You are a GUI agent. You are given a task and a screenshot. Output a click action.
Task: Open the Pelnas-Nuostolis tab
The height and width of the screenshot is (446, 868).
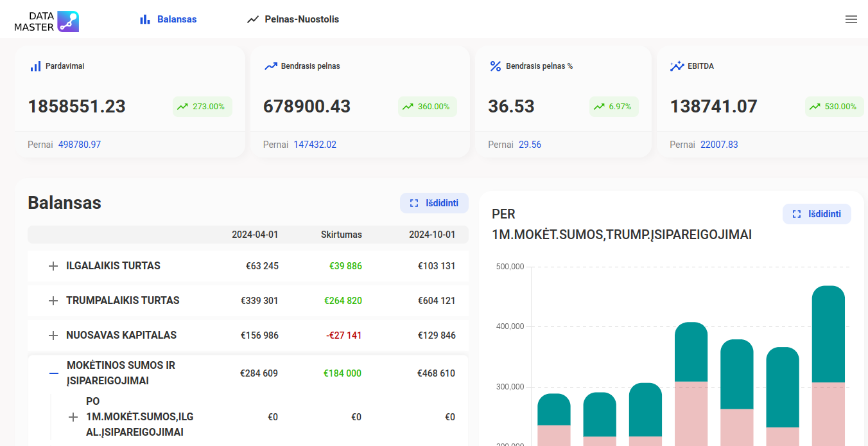(293, 19)
